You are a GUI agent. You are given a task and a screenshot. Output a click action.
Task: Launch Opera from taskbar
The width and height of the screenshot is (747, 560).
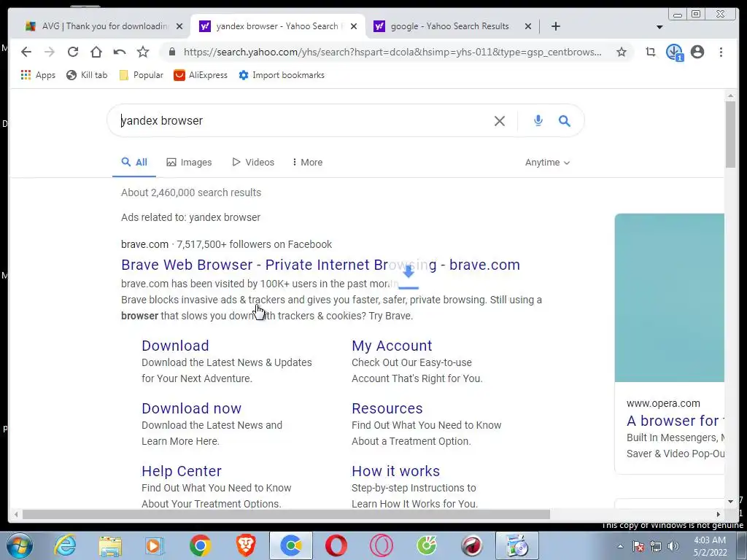[336, 545]
